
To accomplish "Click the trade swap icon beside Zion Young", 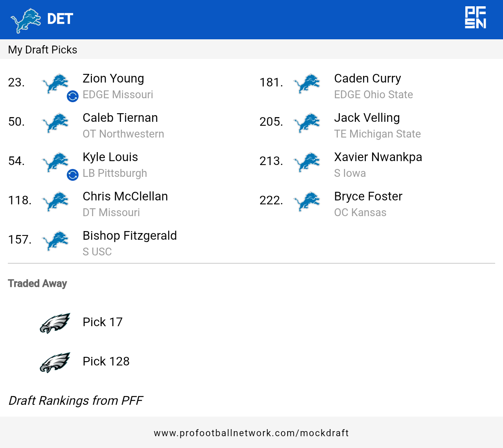I will click(73, 96).
